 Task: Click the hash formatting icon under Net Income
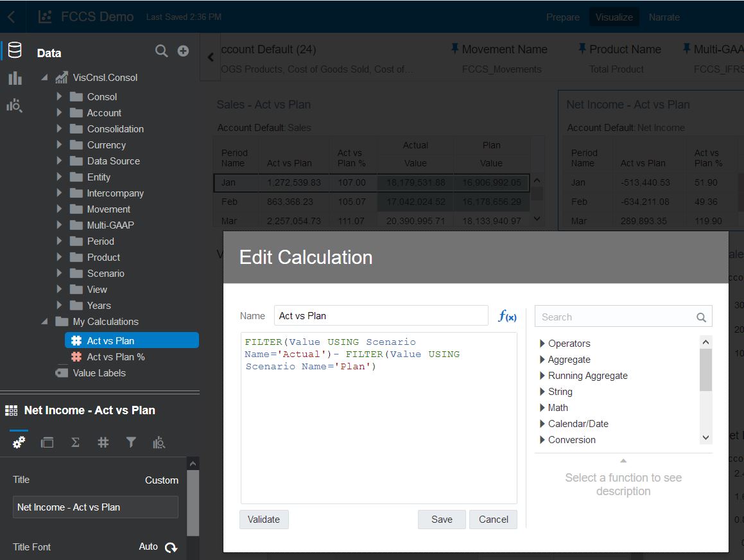click(103, 442)
